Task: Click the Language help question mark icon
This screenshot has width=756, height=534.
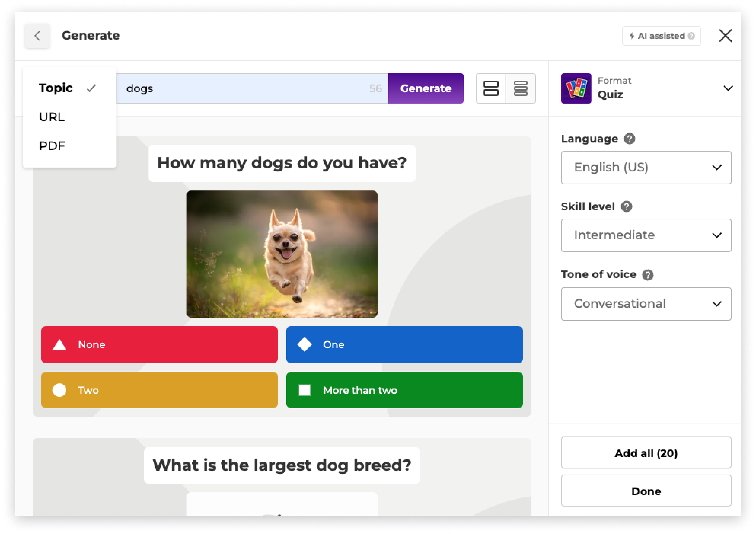Action: [x=630, y=139]
